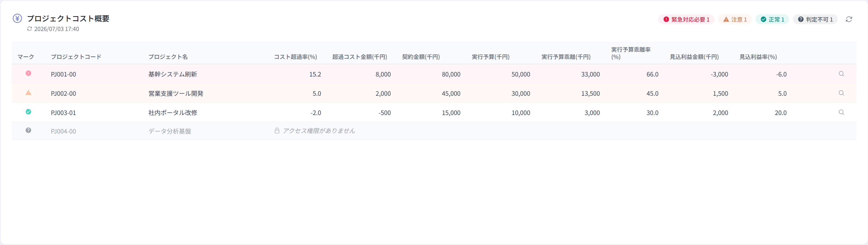The height and width of the screenshot is (245, 868).
Task: Click the red alert mark of PJ001-00
Action: (x=28, y=73)
